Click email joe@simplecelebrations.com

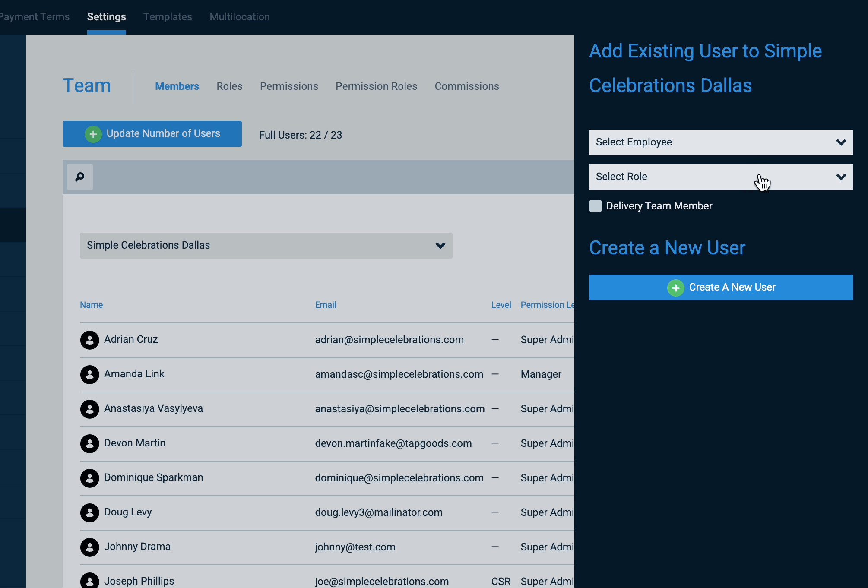(x=382, y=582)
